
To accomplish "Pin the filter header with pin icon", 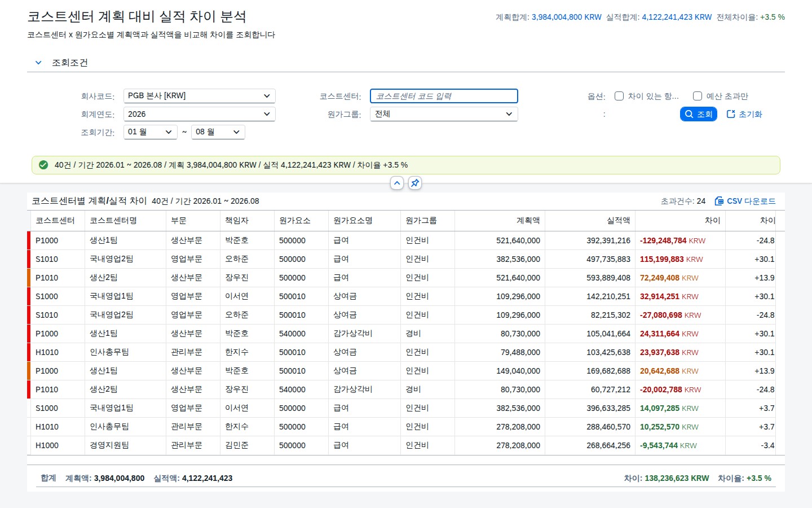I will (x=415, y=183).
